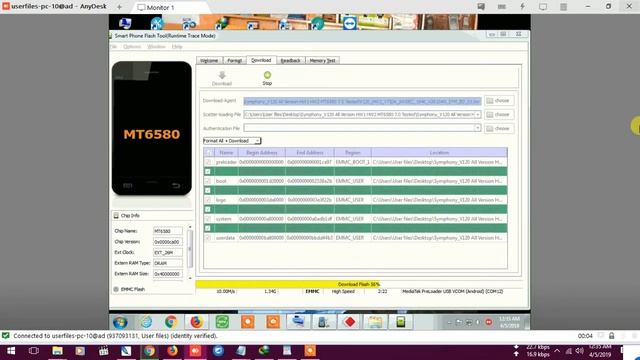Open AnyDesk display settings icon
The image size is (640, 360).
[x=543, y=7]
